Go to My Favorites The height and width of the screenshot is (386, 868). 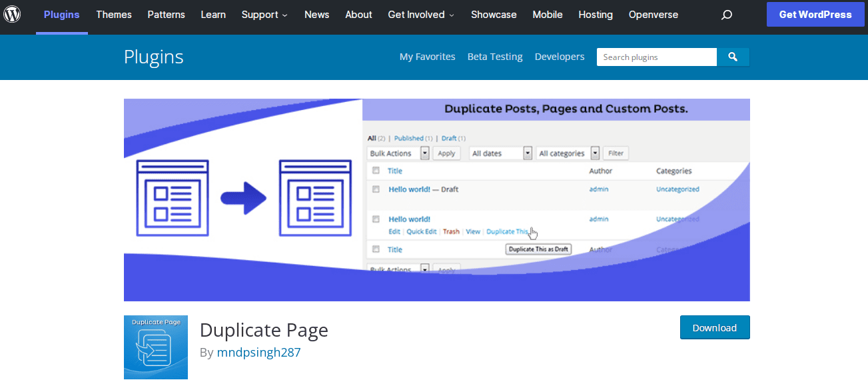point(427,57)
